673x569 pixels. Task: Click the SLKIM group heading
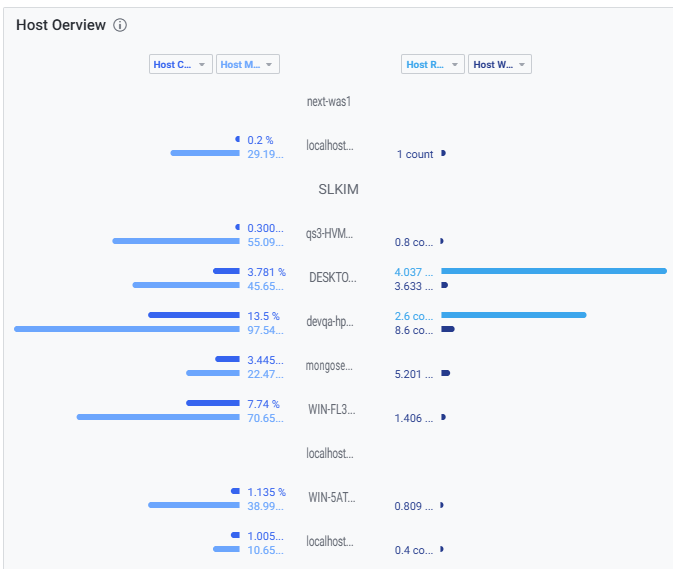point(338,189)
